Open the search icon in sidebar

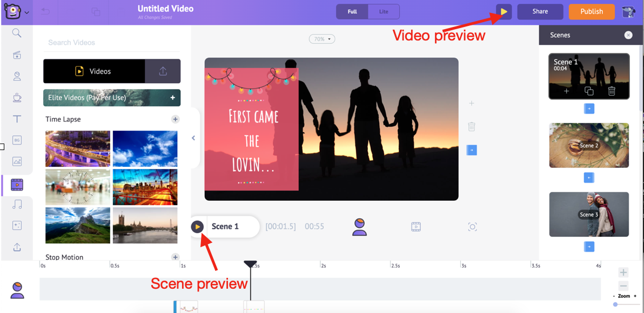(17, 33)
